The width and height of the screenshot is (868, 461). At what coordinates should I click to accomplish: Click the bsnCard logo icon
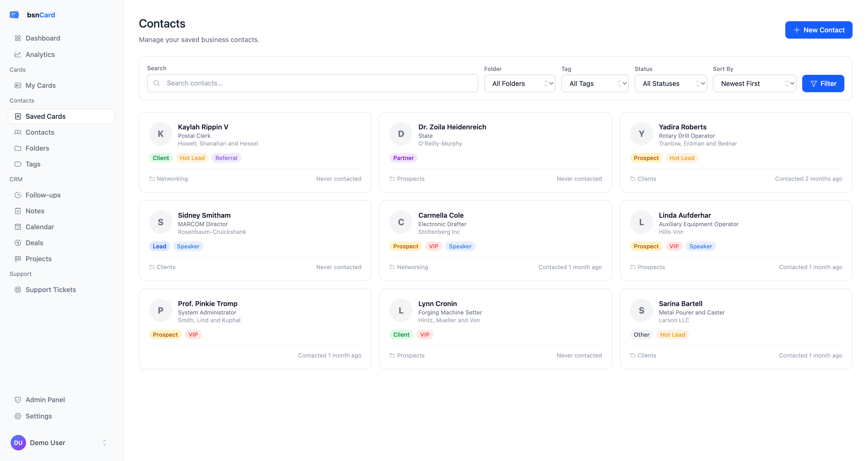pos(14,14)
